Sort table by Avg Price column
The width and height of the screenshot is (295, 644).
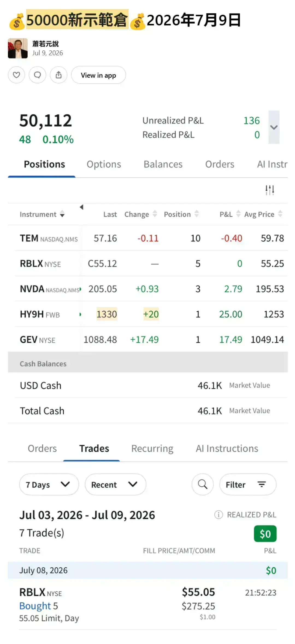pos(280,214)
